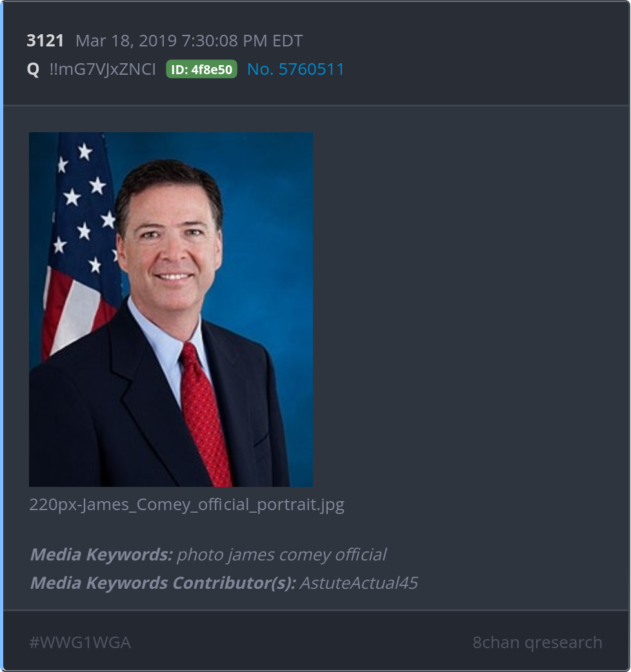631x672 pixels.
Task: Open the portrait image thumbnail
Action: point(170,310)
